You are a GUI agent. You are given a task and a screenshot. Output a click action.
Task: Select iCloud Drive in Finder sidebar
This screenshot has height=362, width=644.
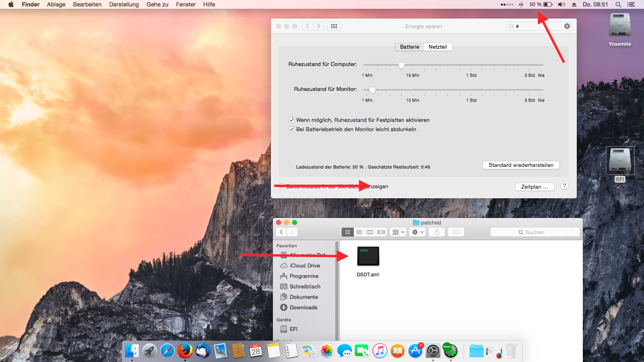click(305, 265)
